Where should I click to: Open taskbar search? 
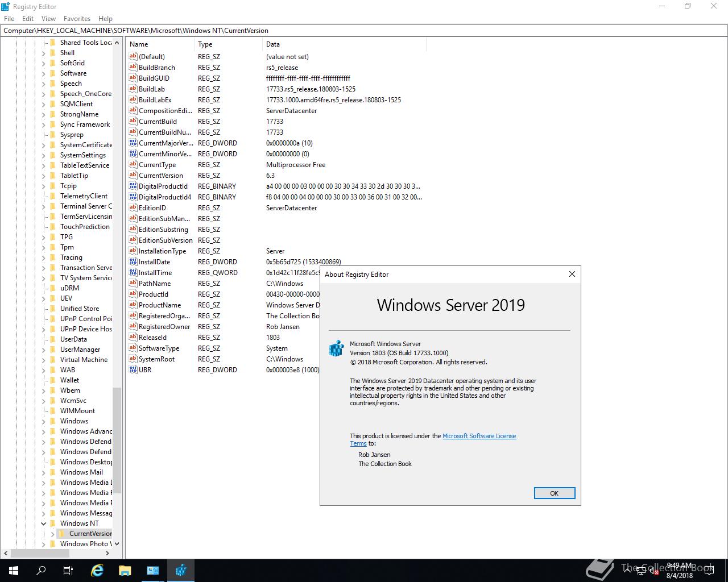click(x=41, y=571)
